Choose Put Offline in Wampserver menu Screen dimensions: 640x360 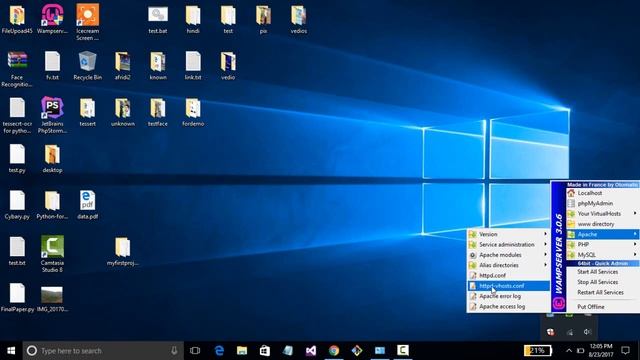coord(602,307)
